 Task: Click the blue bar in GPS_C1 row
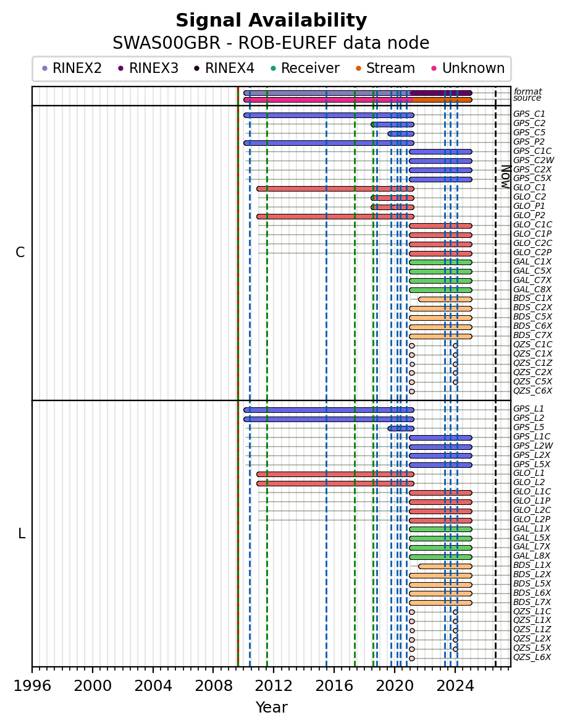(329, 115)
